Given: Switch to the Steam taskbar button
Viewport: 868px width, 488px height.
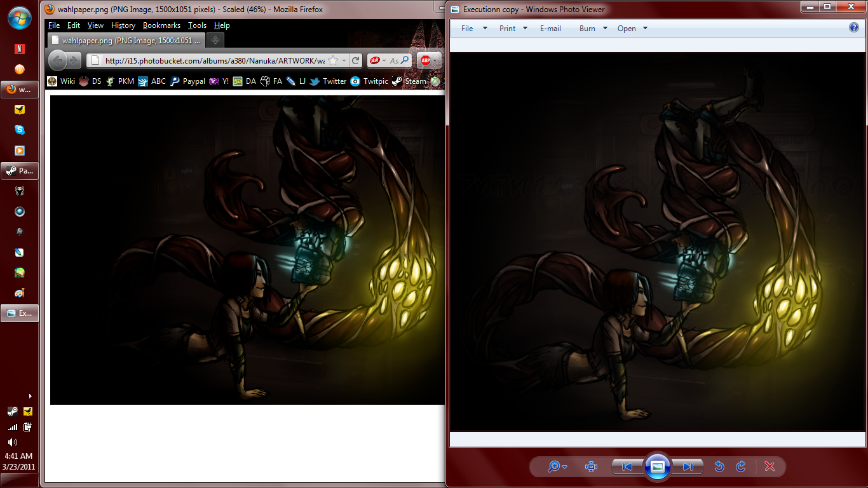Looking at the screenshot, I should 20,171.
